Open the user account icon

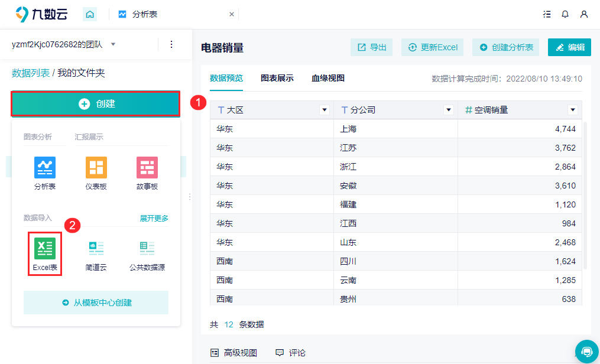click(584, 14)
